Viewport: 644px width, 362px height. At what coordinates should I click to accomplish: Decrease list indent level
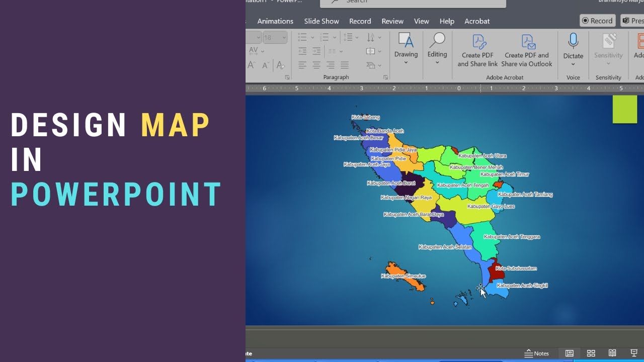(302, 51)
